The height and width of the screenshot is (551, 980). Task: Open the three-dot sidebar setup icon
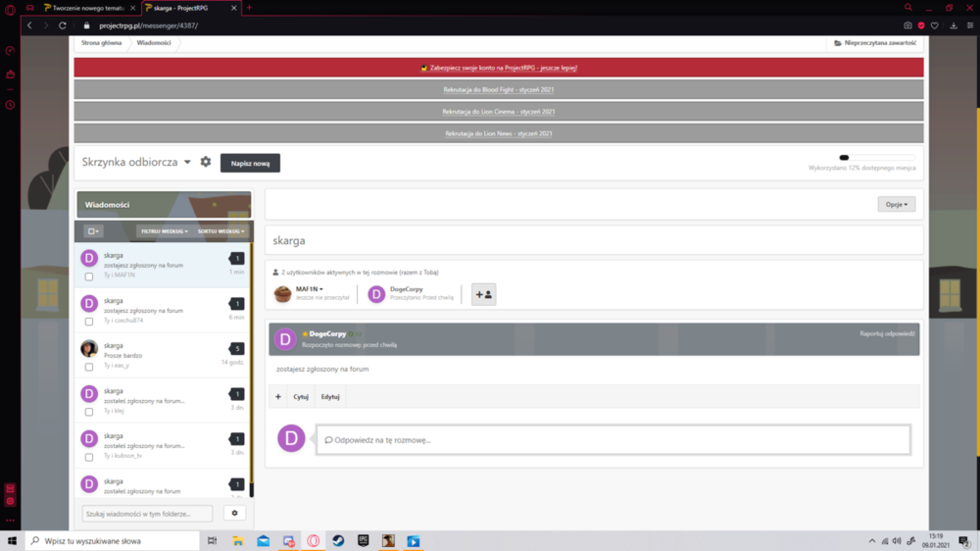pyautogui.click(x=10, y=521)
